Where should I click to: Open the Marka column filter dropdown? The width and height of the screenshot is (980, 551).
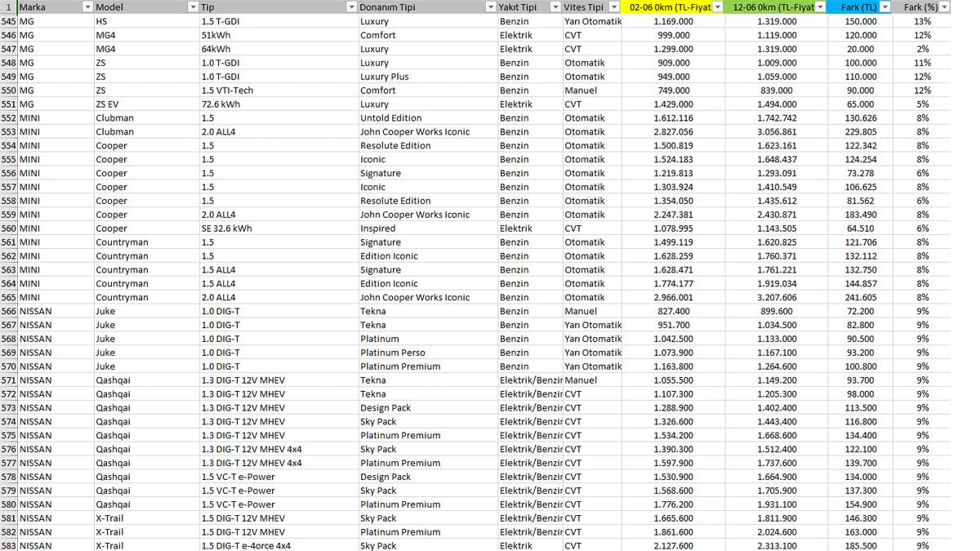click(x=87, y=7)
